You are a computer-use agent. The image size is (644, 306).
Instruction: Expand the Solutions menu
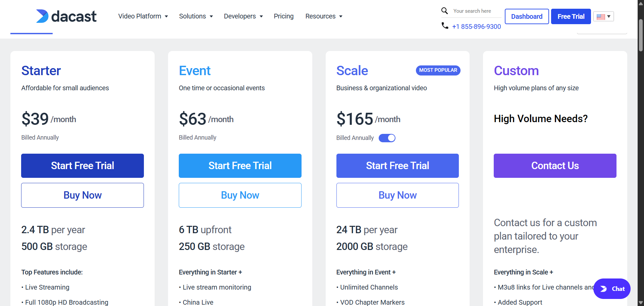(196, 16)
